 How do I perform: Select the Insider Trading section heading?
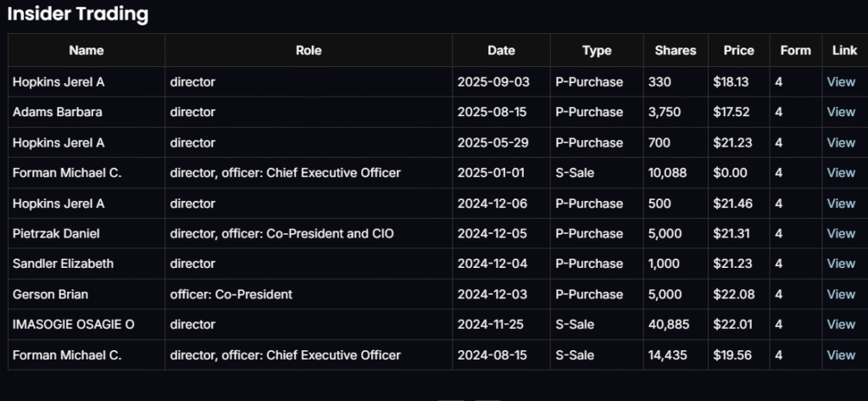point(78,14)
